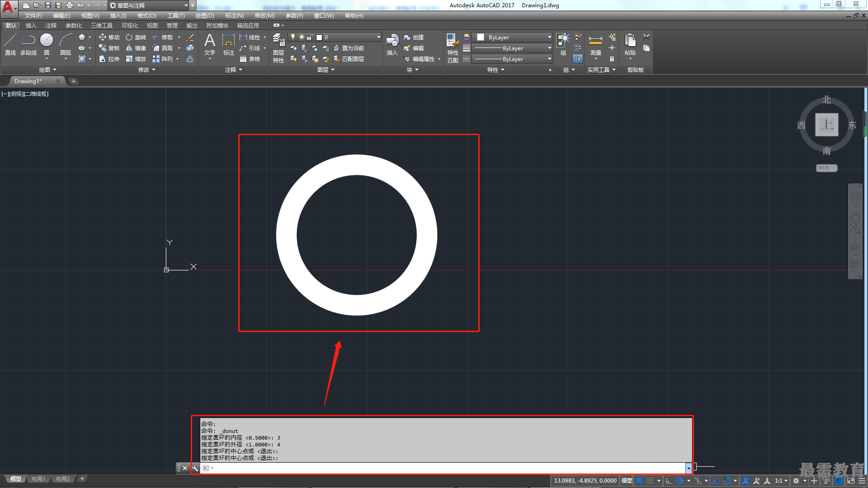Click the Array (阵列) tool
The image size is (868, 488).
163,59
